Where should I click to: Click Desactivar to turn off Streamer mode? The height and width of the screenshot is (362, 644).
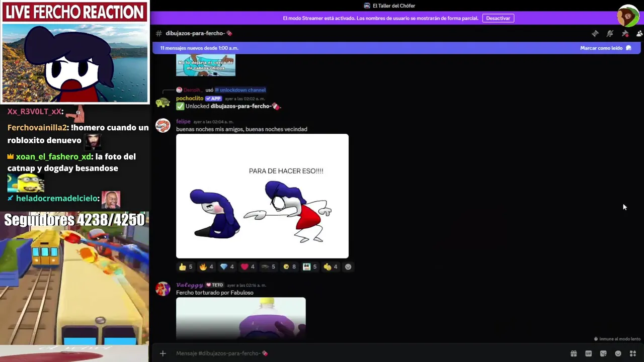[x=498, y=18]
